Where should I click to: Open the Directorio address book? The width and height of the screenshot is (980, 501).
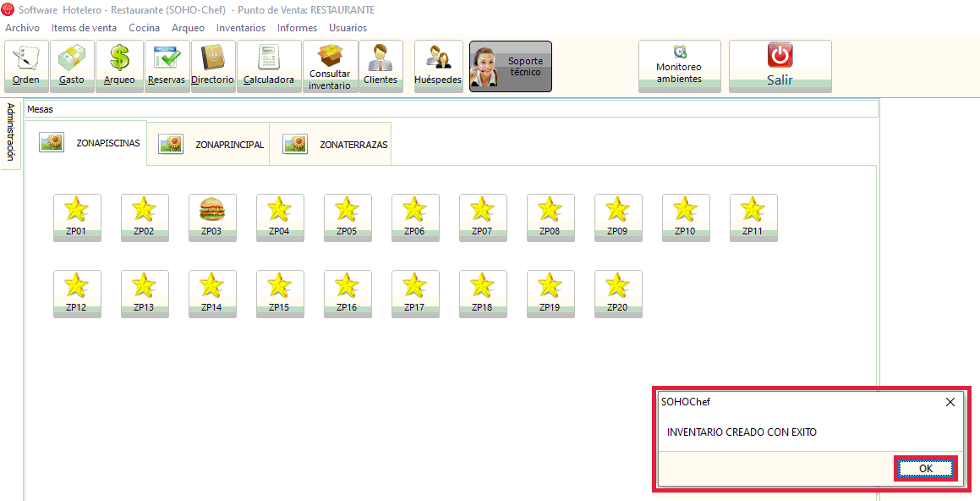tap(212, 66)
